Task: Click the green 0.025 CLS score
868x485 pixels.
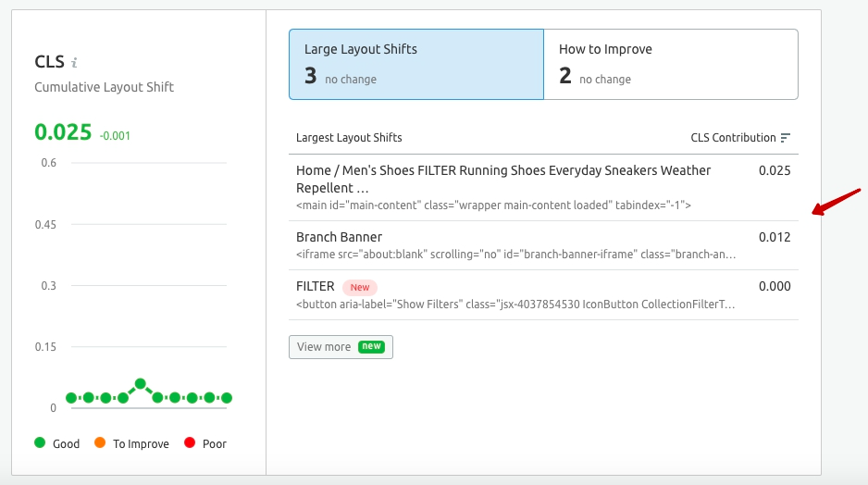Action: (63, 131)
